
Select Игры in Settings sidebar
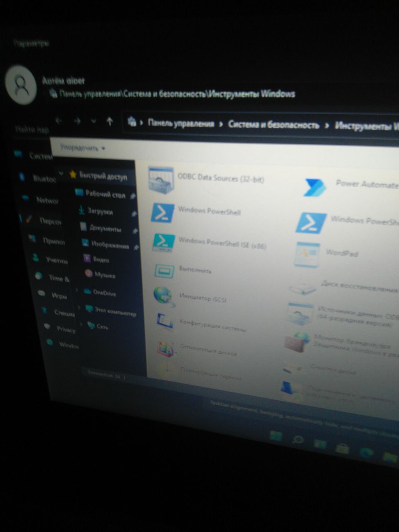[52, 296]
